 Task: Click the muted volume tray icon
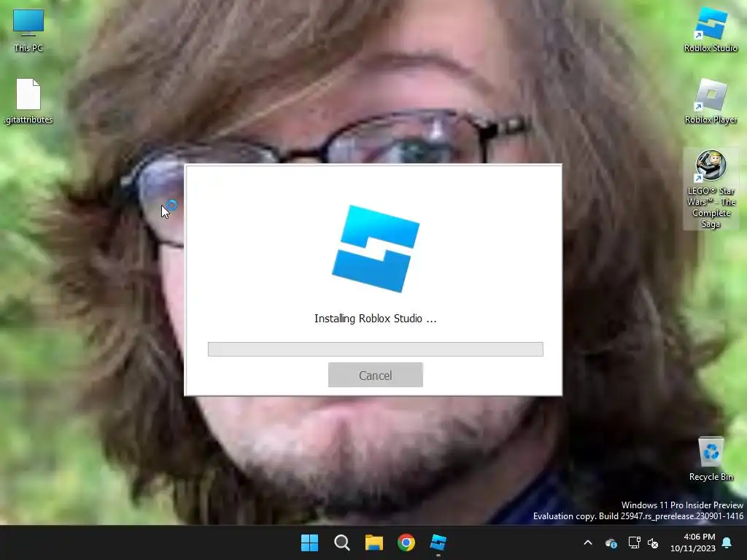(x=653, y=542)
